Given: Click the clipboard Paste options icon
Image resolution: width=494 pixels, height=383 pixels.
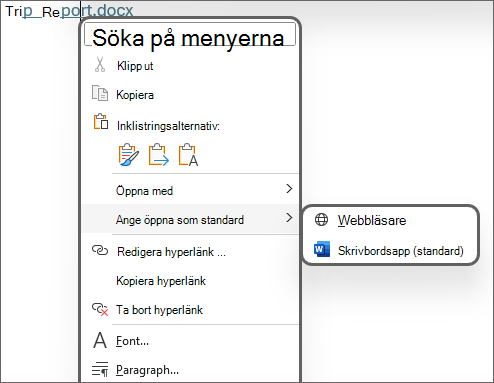Looking at the screenshot, I should [x=100, y=122].
